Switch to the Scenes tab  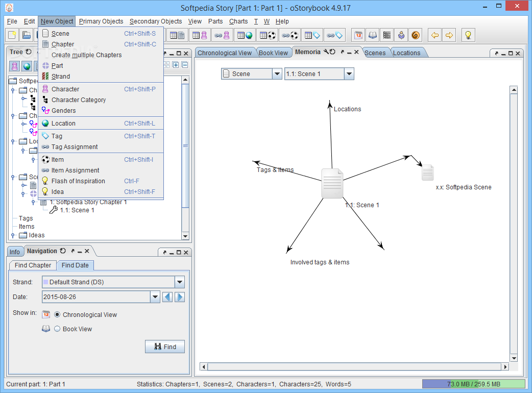click(x=375, y=53)
